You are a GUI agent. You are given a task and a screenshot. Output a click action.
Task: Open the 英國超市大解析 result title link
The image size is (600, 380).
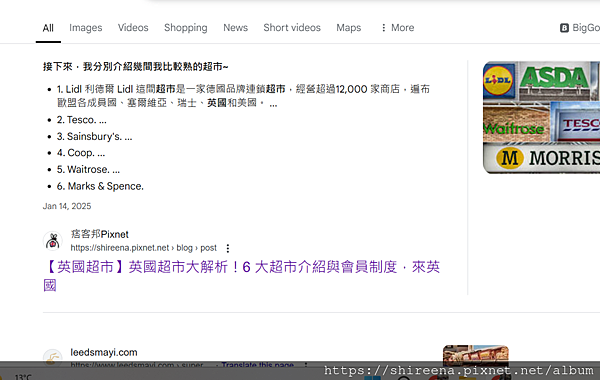pyautogui.click(x=242, y=276)
